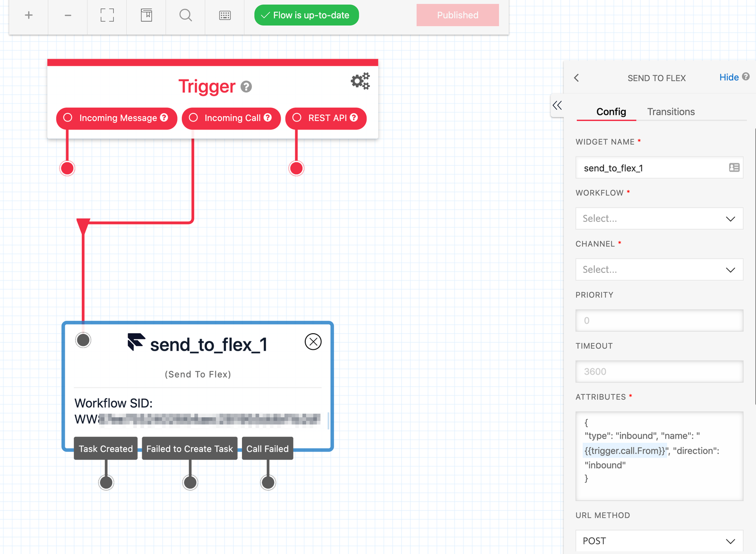756x554 pixels.
Task: Fit the flow to the screen
Action: 107,15
